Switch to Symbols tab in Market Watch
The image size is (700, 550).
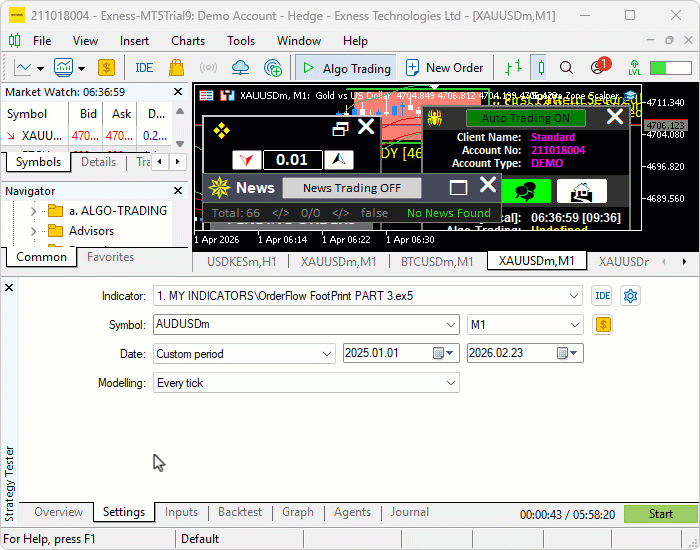[38, 162]
